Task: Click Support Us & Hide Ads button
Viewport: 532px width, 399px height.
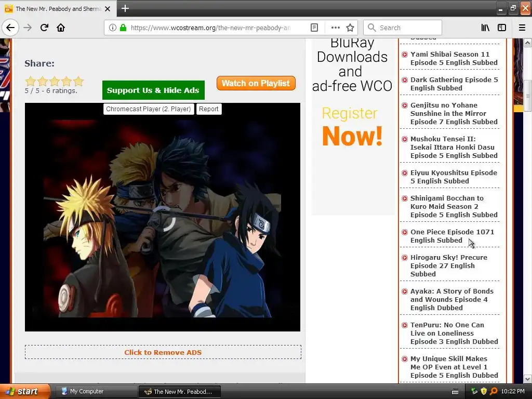Action: click(153, 90)
